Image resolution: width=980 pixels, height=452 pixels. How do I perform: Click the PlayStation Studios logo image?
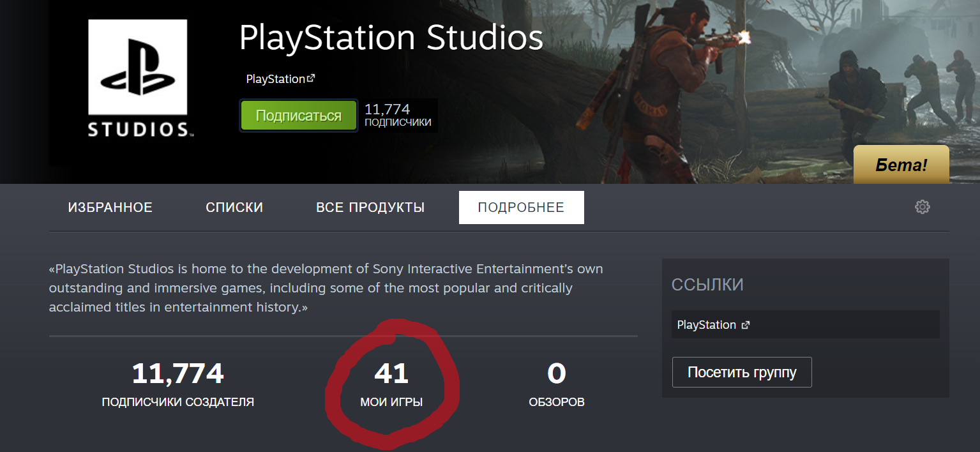pyautogui.click(x=137, y=79)
